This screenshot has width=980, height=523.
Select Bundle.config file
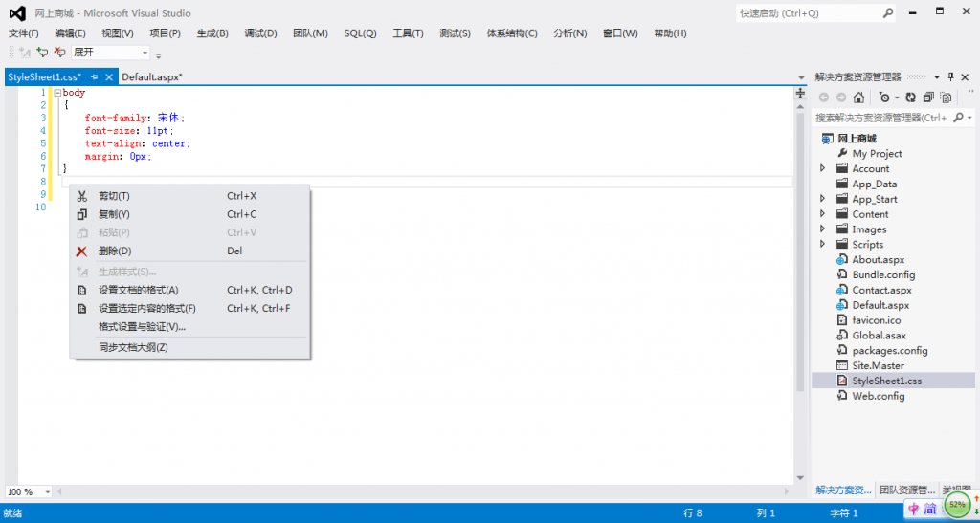[883, 274]
